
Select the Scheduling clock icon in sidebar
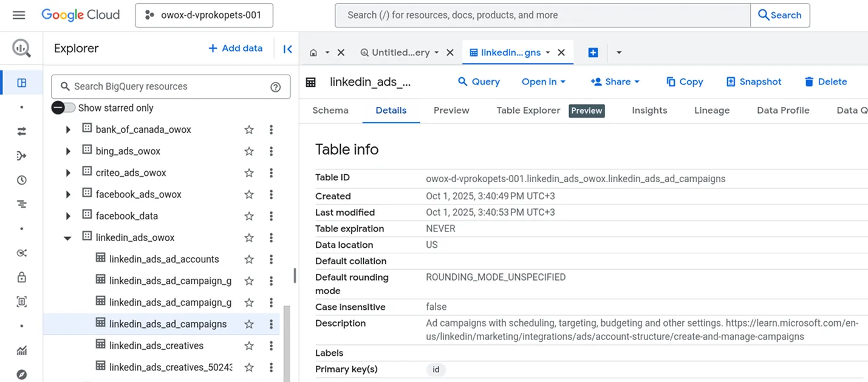tap(21, 180)
